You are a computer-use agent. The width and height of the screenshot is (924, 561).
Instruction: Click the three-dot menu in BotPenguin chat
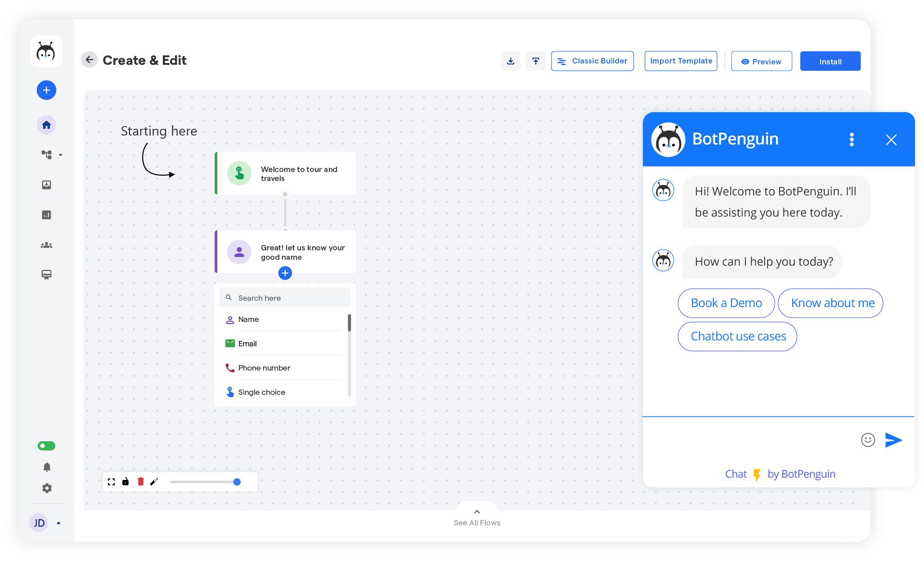pos(852,140)
